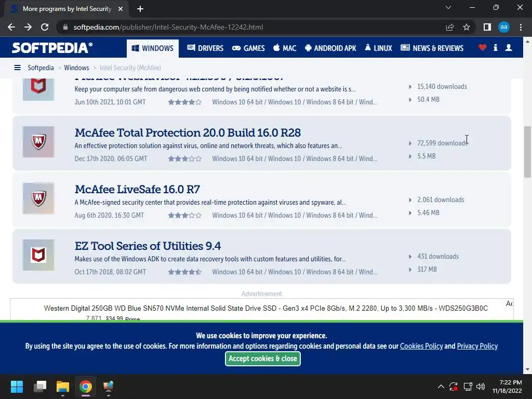Go back in browser history
This screenshot has height=399, width=532.
pyautogui.click(x=11, y=27)
